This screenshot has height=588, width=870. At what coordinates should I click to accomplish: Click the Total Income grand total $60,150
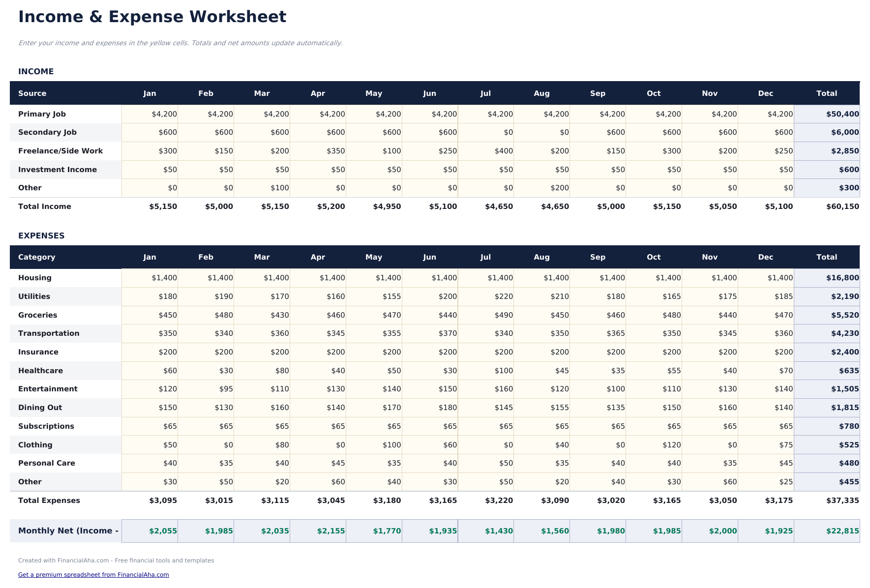tap(839, 206)
